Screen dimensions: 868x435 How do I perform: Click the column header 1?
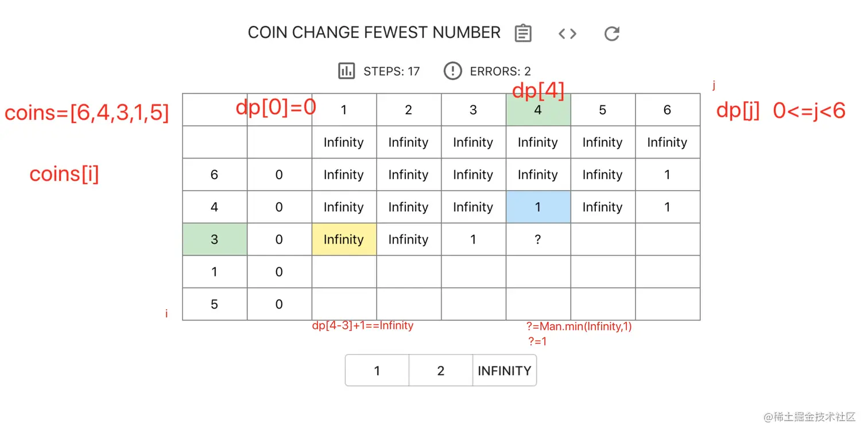click(x=344, y=110)
